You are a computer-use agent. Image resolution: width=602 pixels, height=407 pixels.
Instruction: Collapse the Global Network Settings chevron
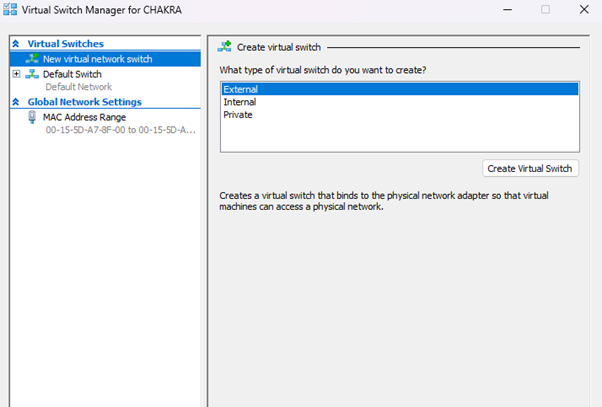coord(15,102)
